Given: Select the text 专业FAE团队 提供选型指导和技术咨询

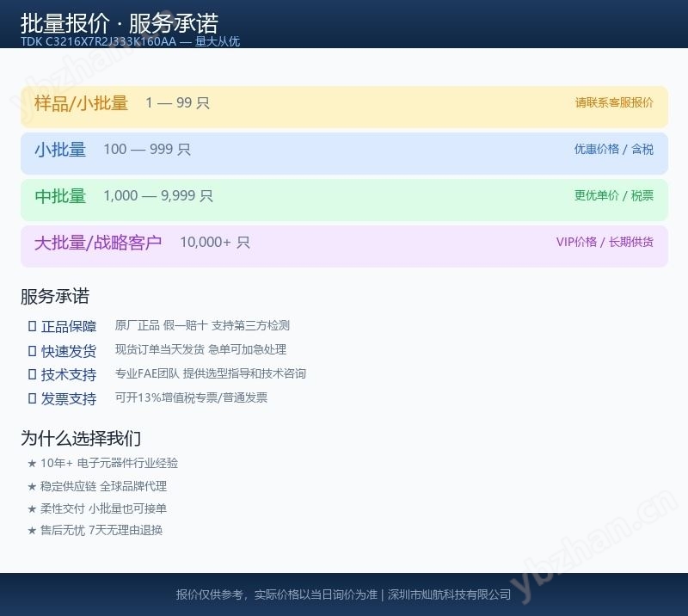Looking at the screenshot, I should point(211,373).
